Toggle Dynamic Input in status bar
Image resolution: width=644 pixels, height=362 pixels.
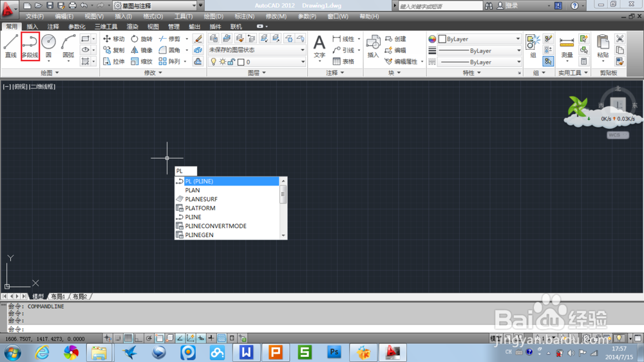201,338
